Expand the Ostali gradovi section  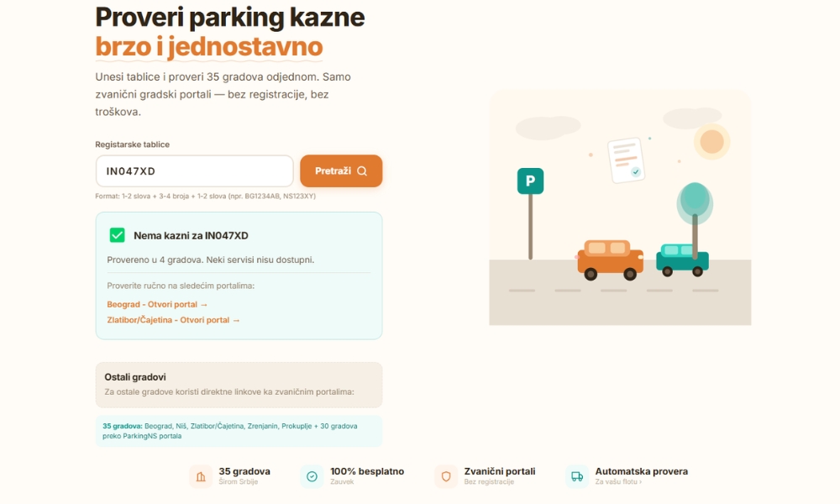(x=239, y=384)
